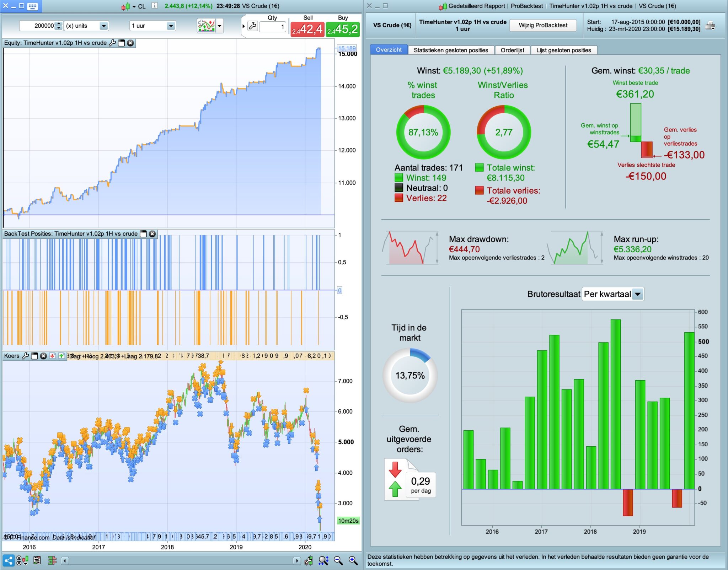This screenshot has height=570, width=728.
Task: Open Equity panel wrench settings
Action: [x=112, y=43]
